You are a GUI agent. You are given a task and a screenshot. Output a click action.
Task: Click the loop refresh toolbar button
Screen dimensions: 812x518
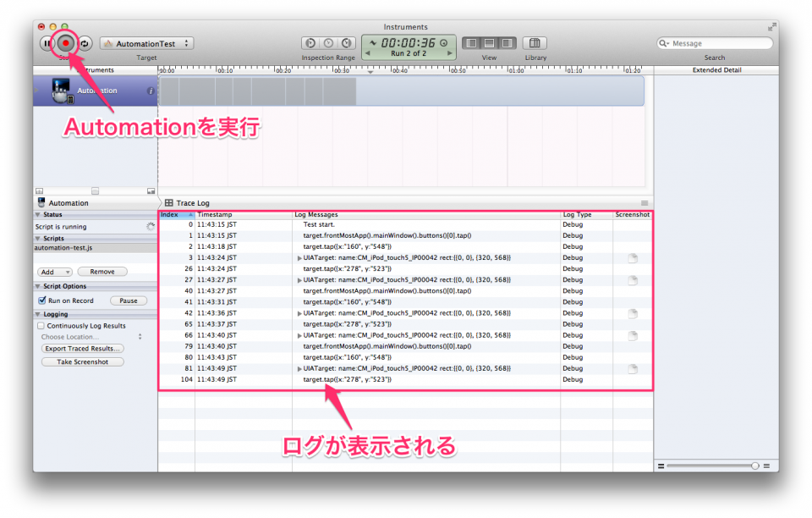pyautogui.click(x=85, y=43)
